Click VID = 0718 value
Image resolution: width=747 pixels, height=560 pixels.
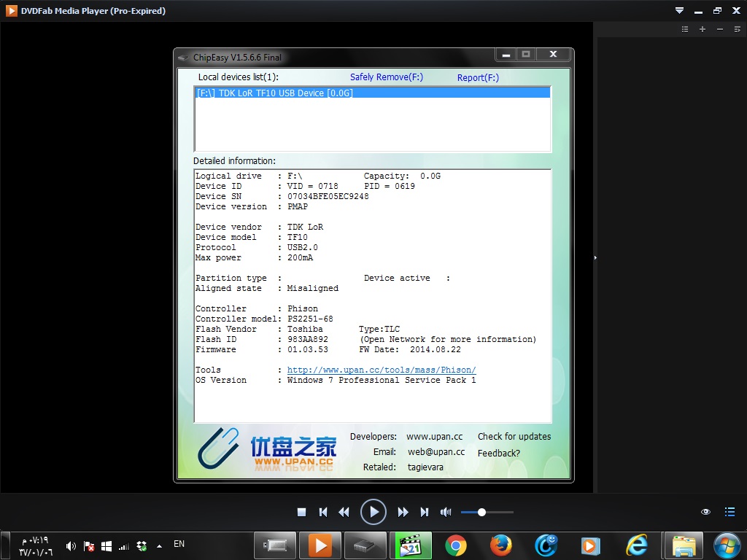312,186
